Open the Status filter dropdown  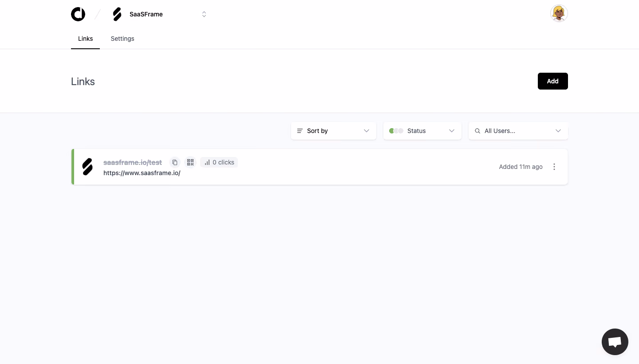tap(422, 131)
